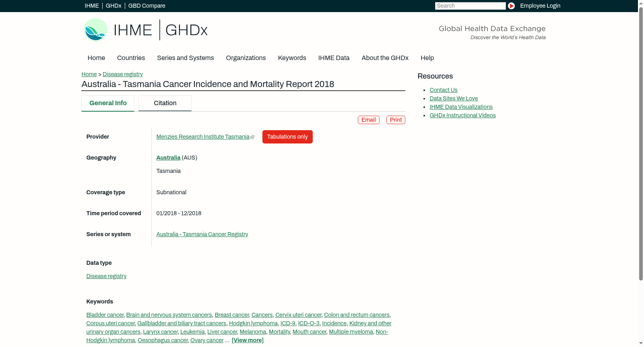
Task: Go to Home in main navigation
Action: click(x=96, y=58)
